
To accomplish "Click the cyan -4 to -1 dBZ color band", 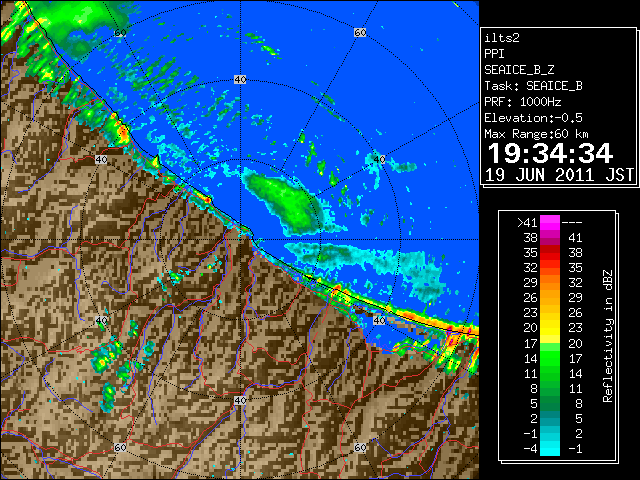I will [550, 448].
